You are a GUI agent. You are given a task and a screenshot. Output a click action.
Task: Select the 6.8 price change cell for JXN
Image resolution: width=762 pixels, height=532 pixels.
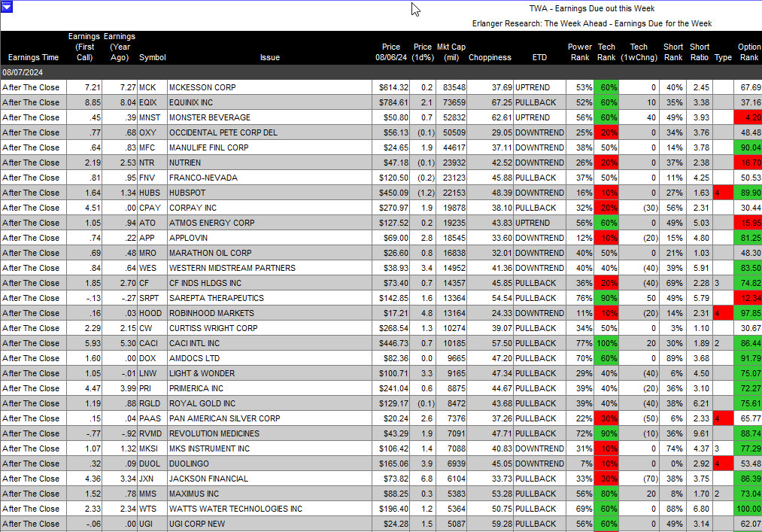pyautogui.click(x=423, y=479)
